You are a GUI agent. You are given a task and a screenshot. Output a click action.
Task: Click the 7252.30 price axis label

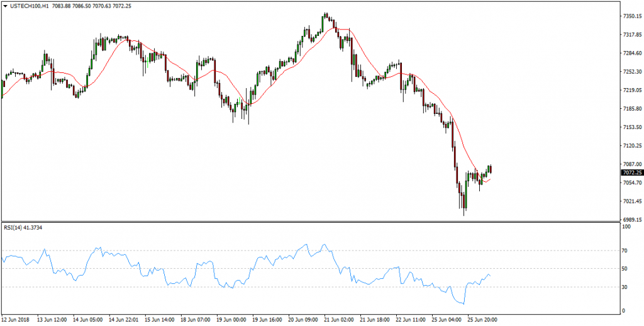tap(631, 72)
